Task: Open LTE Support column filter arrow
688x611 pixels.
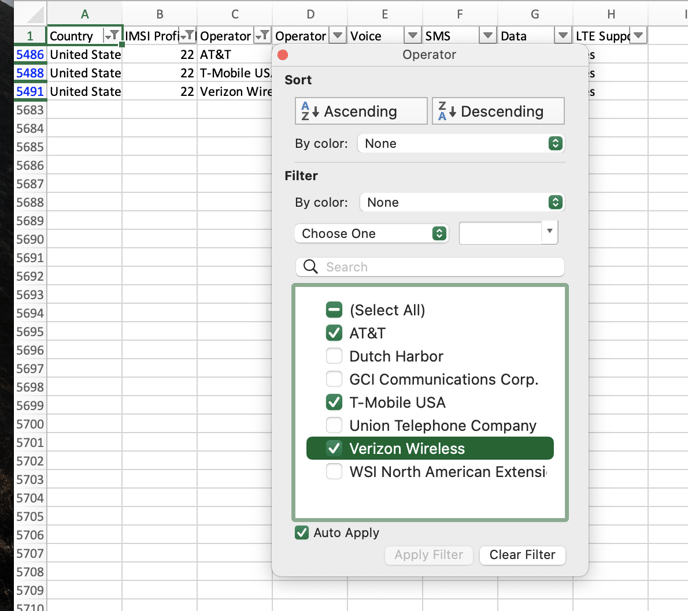Action: pyautogui.click(x=638, y=36)
